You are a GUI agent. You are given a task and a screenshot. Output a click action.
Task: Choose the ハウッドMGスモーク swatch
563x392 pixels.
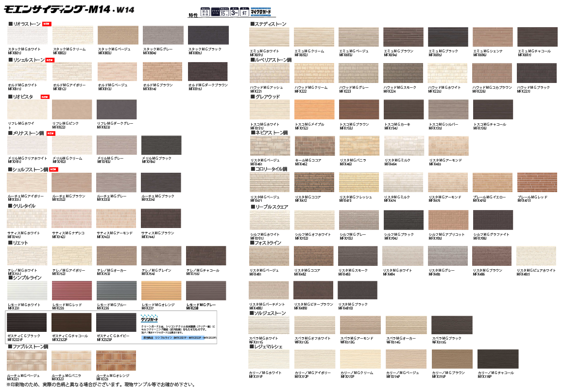coord(403,73)
